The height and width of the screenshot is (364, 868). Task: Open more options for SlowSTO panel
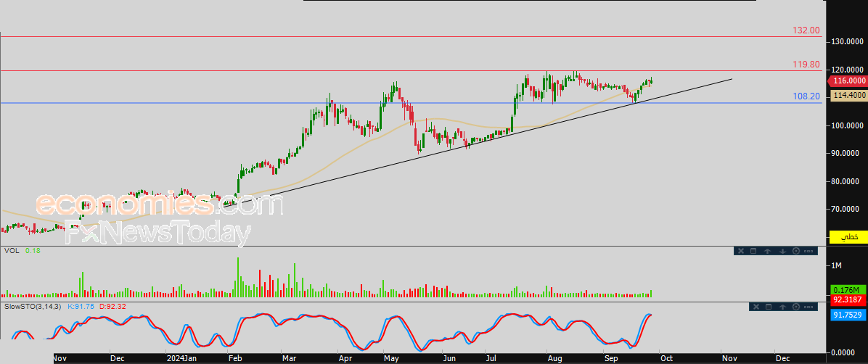click(x=808, y=307)
